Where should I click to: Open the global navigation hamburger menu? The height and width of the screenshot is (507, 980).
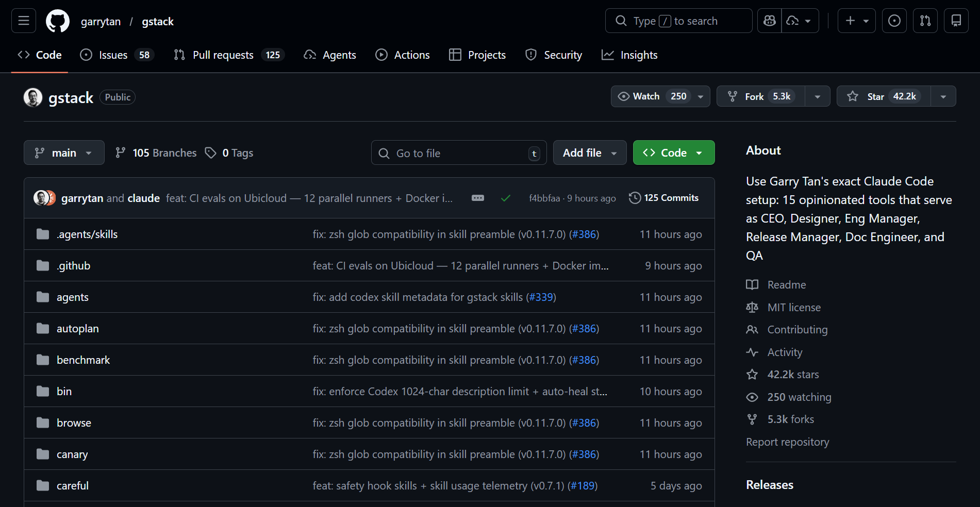click(x=23, y=21)
